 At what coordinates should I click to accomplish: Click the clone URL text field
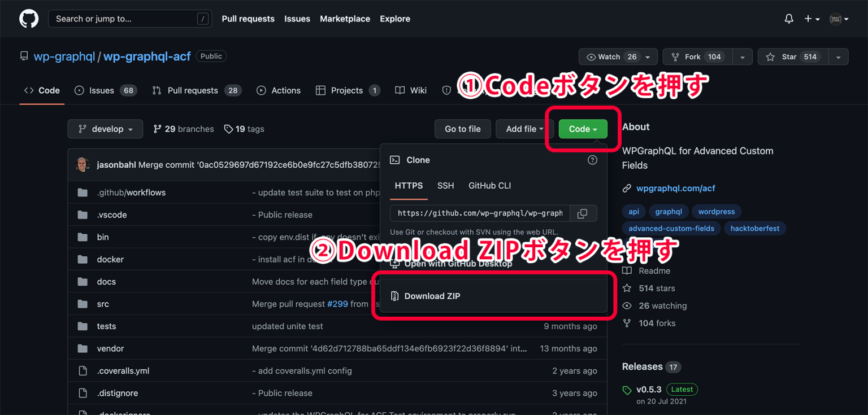point(480,213)
